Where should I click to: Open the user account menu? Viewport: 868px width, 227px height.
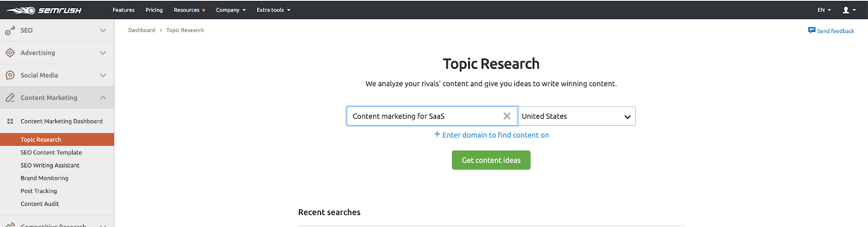848,10
